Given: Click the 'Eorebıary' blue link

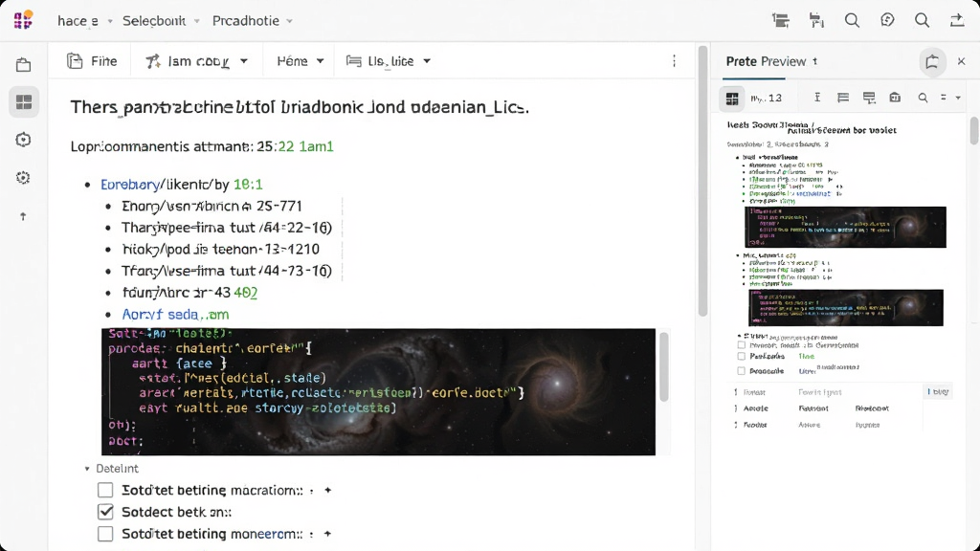Looking at the screenshot, I should pos(130,185).
